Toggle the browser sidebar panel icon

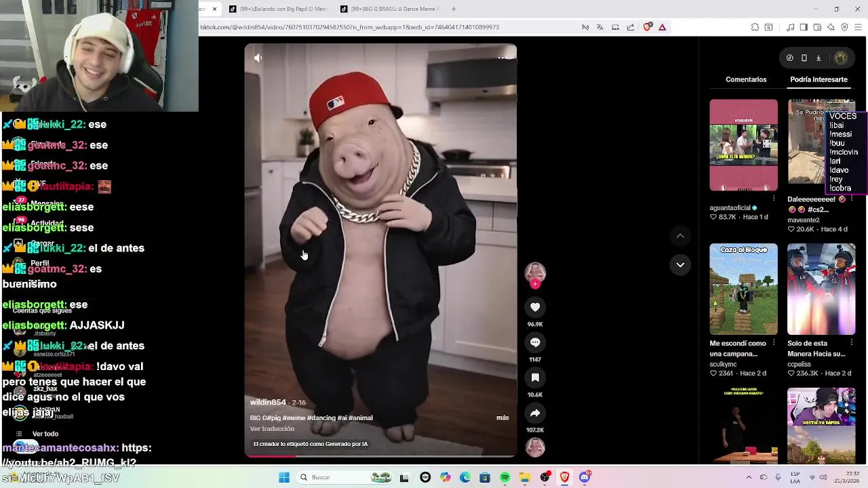804,27
